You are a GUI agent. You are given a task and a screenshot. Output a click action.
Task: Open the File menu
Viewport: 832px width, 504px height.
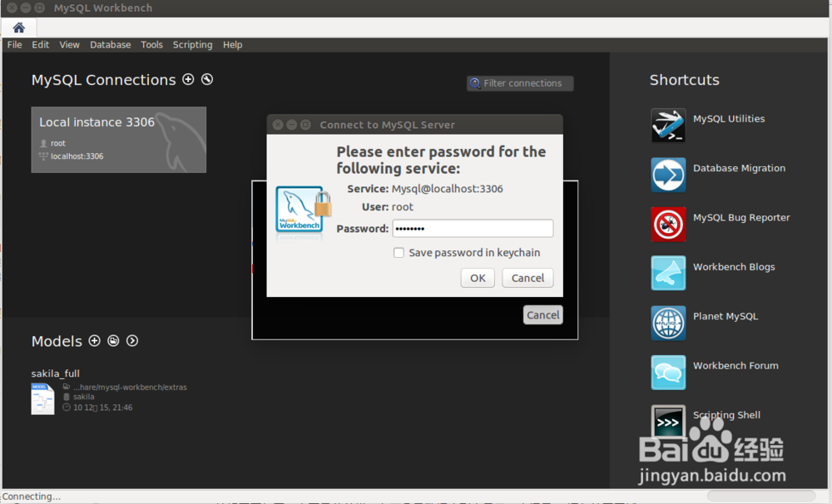[x=14, y=45]
